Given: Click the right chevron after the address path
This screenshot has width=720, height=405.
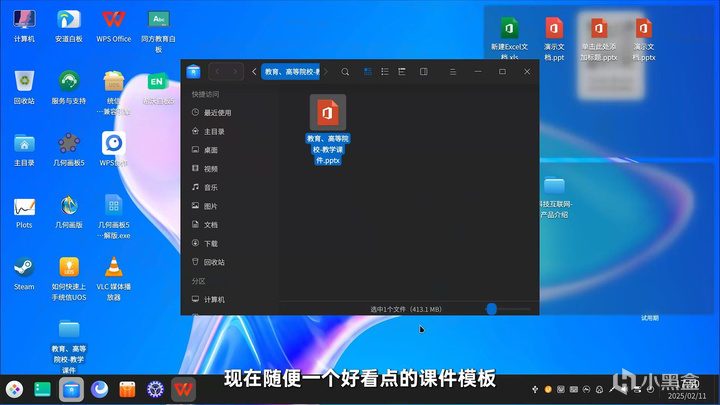Looking at the screenshot, I should pos(326,72).
